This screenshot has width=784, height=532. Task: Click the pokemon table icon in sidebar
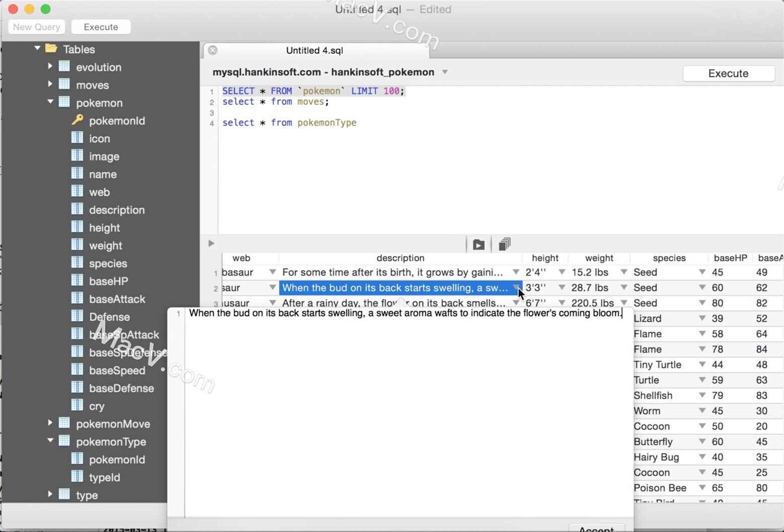point(64,102)
